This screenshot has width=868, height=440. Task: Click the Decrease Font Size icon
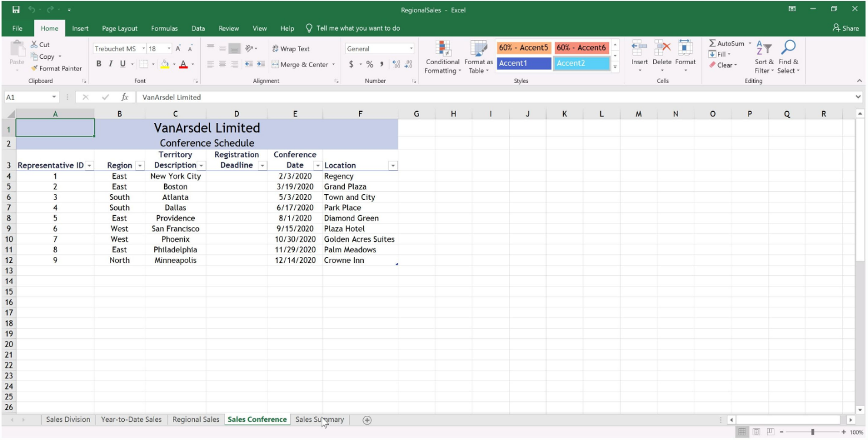click(x=190, y=49)
